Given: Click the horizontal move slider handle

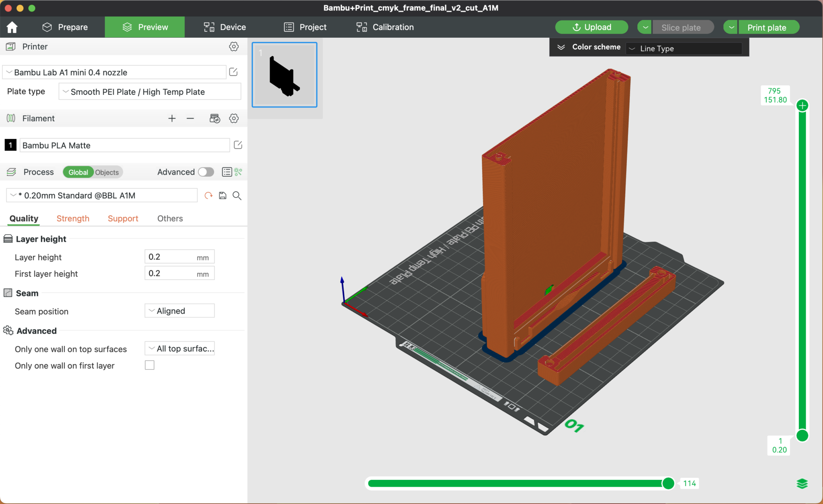Looking at the screenshot, I should click(x=668, y=483).
